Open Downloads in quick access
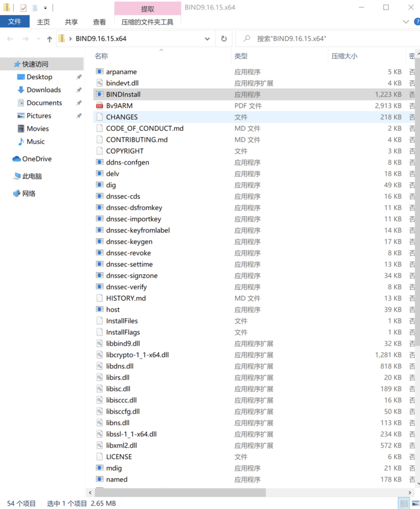 [x=44, y=90]
